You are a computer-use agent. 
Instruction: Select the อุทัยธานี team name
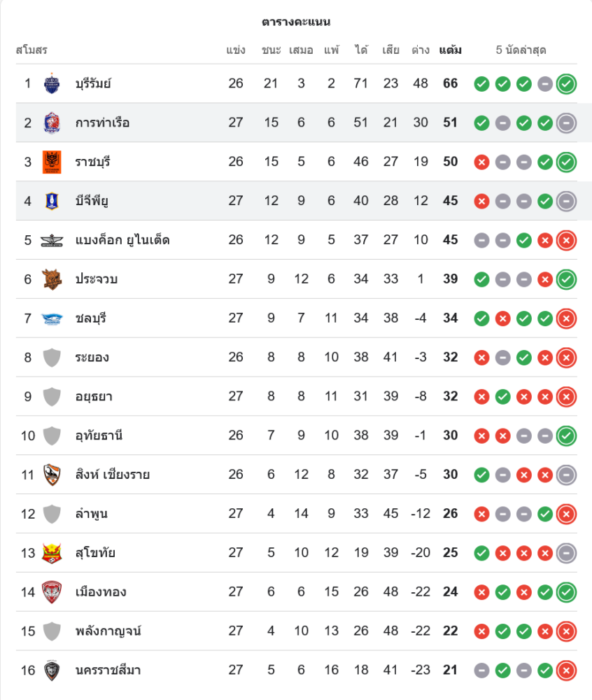pyautogui.click(x=99, y=435)
